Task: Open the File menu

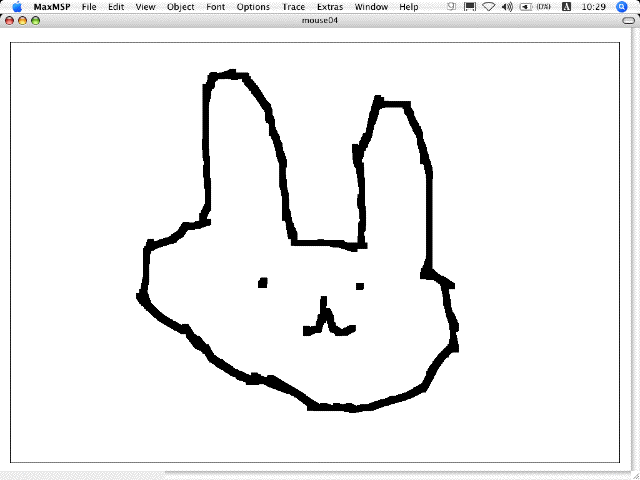Action: [89, 7]
